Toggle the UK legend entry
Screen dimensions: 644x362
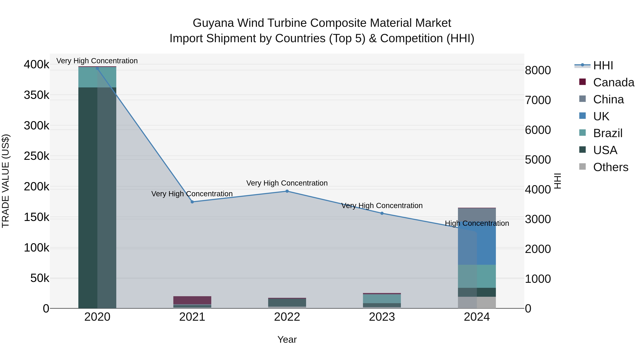[594, 116]
